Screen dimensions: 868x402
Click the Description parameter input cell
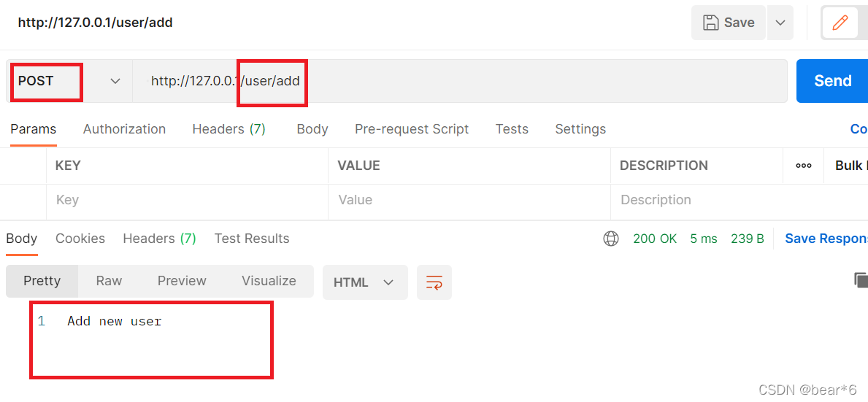coord(739,200)
